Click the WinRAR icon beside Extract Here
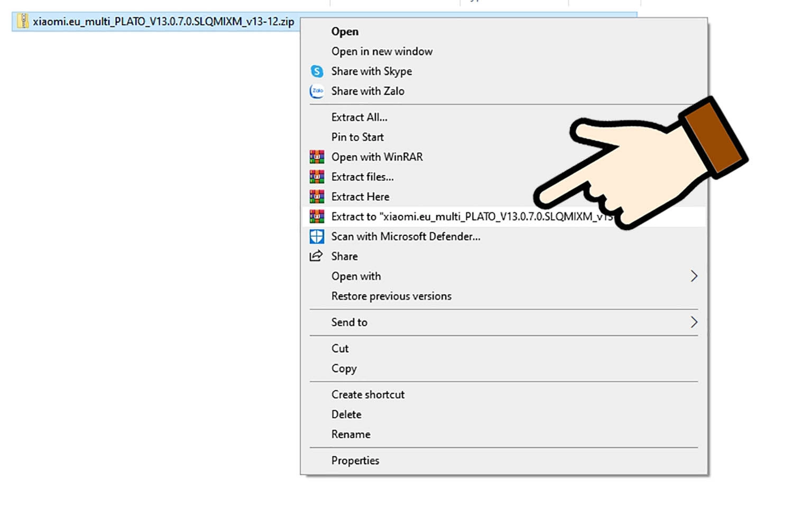The width and height of the screenshot is (793, 532). coord(317,197)
